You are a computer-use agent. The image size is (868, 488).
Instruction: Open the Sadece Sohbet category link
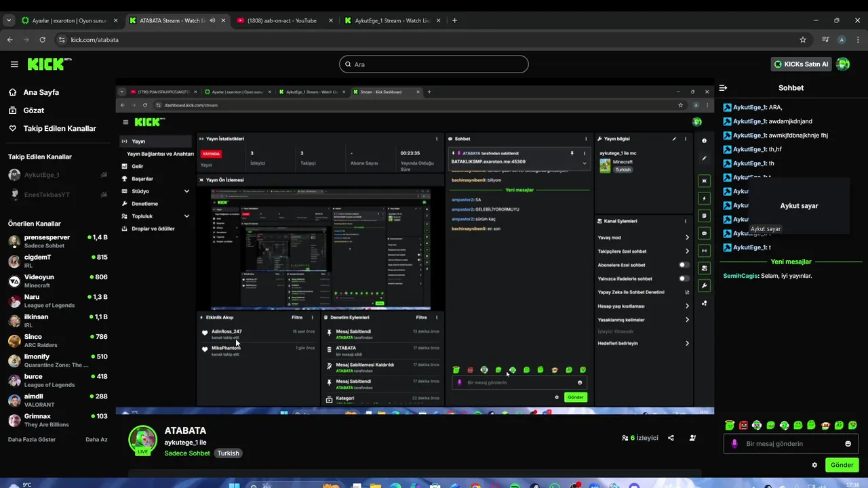pos(187,453)
